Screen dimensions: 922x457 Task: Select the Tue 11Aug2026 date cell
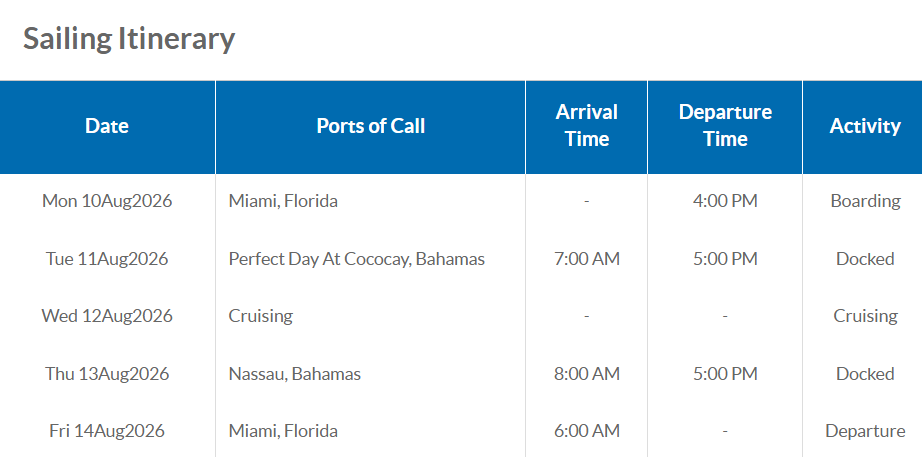pyautogui.click(x=107, y=259)
